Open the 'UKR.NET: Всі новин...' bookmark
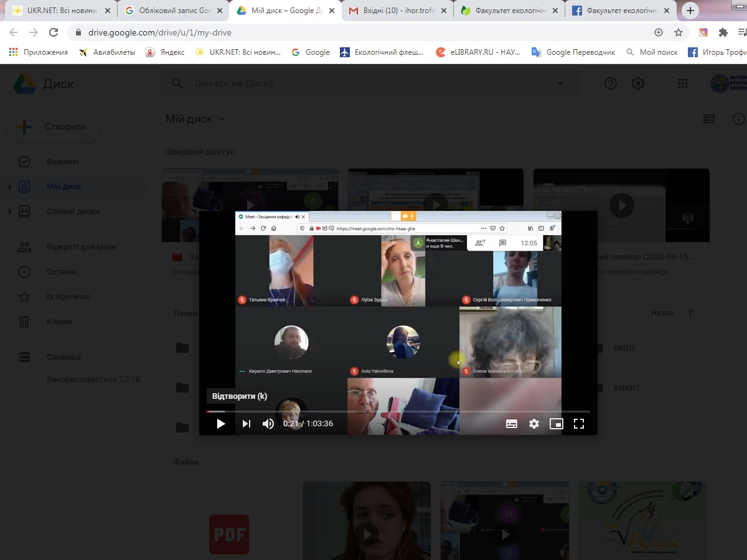 pyautogui.click(x=238, y=52)
